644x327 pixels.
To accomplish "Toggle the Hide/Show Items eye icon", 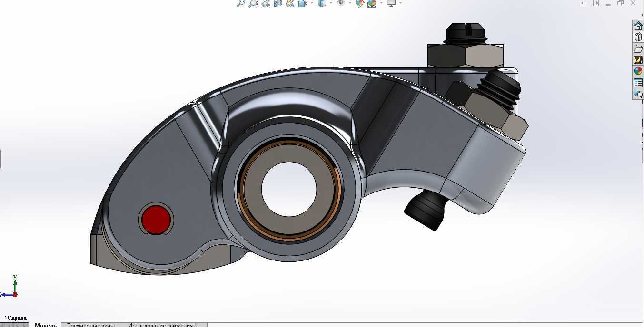I will pyautogui.click(x=341, y=3).
